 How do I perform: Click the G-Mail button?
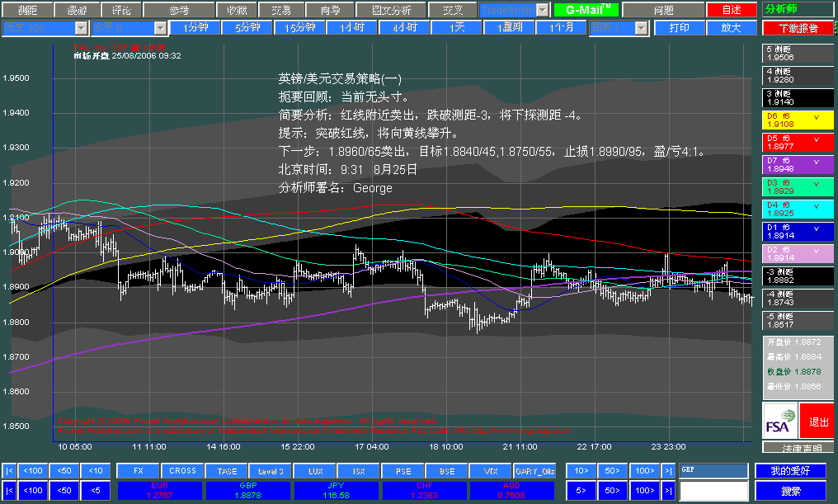tap(586, 10)
